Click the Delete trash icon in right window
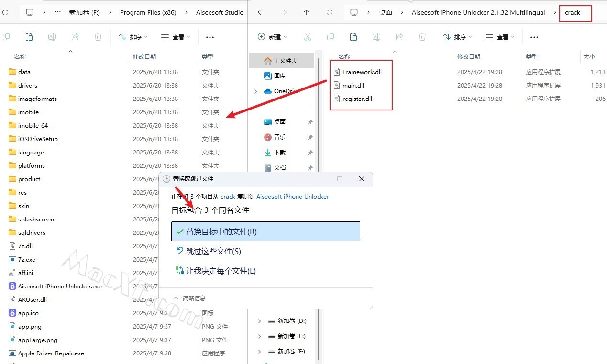The image size is (607, 364). click(422, 37)
